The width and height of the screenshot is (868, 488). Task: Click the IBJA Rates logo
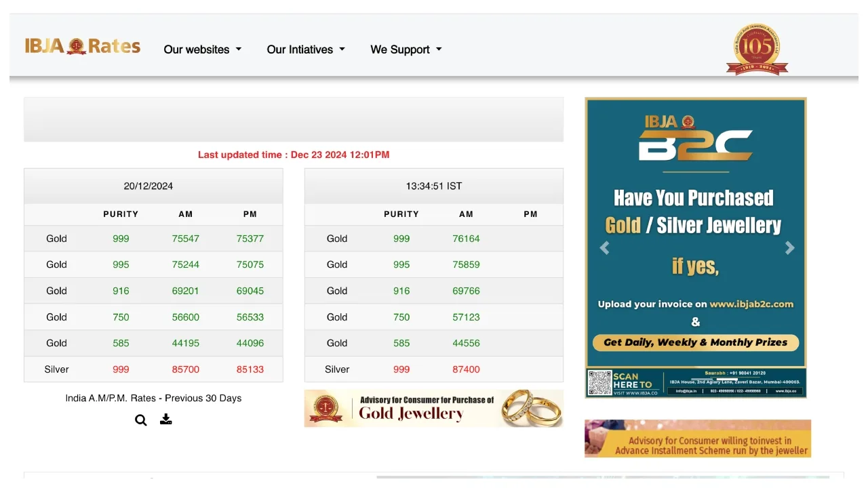click(x=83, y=46)
